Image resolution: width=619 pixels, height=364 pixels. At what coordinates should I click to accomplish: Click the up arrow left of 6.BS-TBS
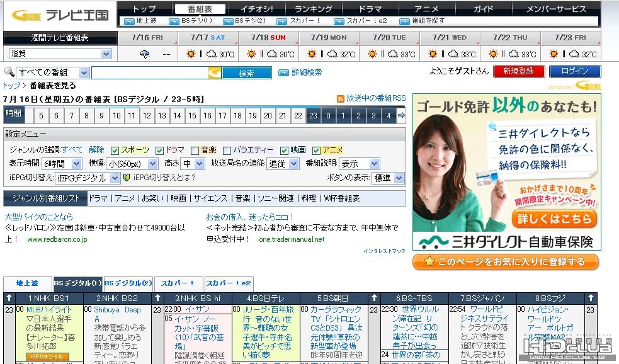[x=374, y=298]
